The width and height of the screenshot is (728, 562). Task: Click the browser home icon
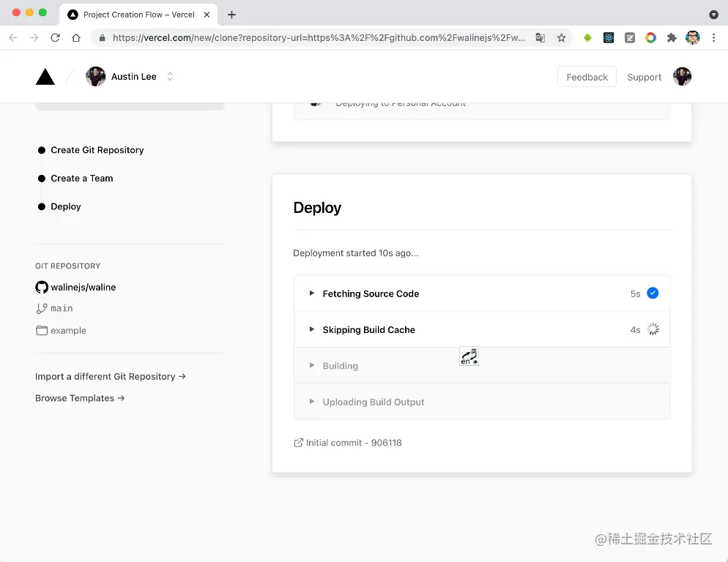pyautogui.click(x=76, y=37)
